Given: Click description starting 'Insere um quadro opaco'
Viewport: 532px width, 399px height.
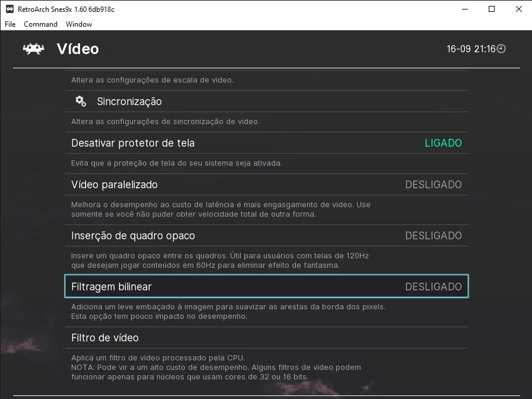Looking at the screenshot, I should point(220,261).
